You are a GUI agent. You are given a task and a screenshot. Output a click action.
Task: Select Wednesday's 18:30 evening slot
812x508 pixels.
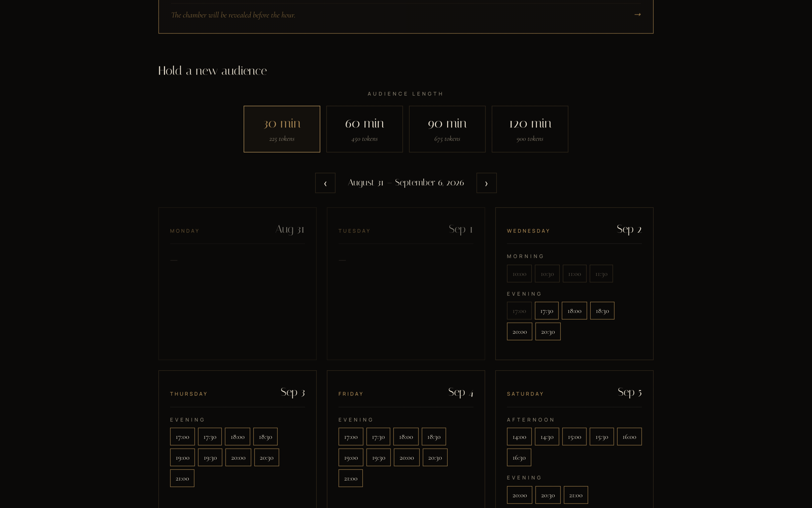coord(602,311)
